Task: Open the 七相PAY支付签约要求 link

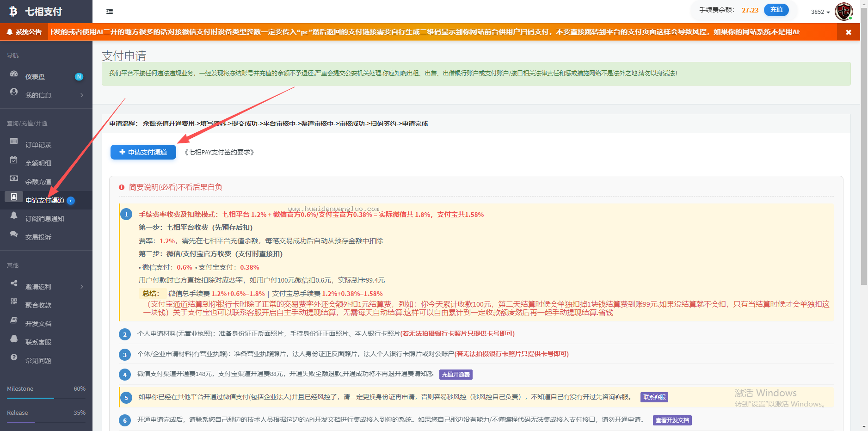Action: point(219,152)
